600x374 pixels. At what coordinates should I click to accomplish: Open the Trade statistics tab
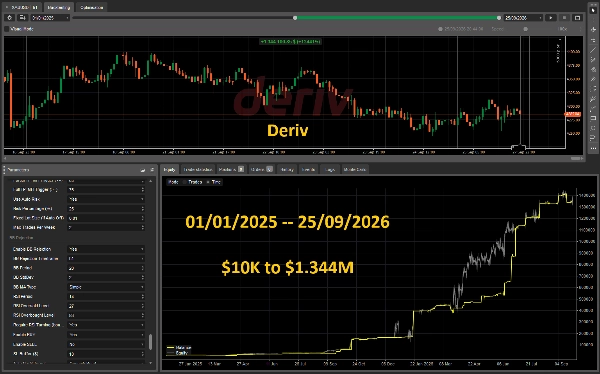[x=197, y=169]
